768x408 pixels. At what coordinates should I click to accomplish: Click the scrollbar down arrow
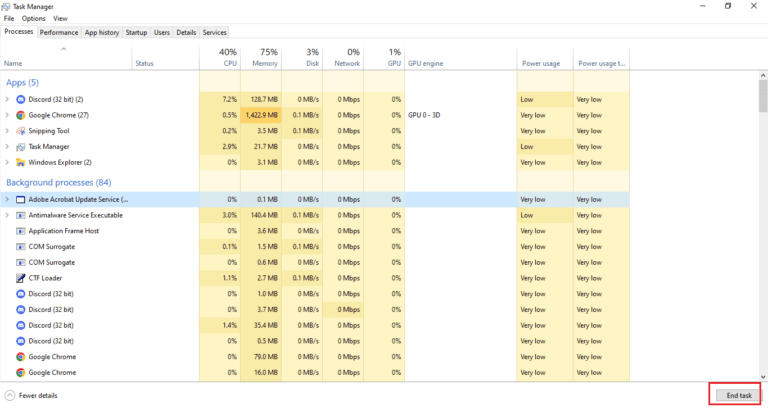click(x=763, y=377)
